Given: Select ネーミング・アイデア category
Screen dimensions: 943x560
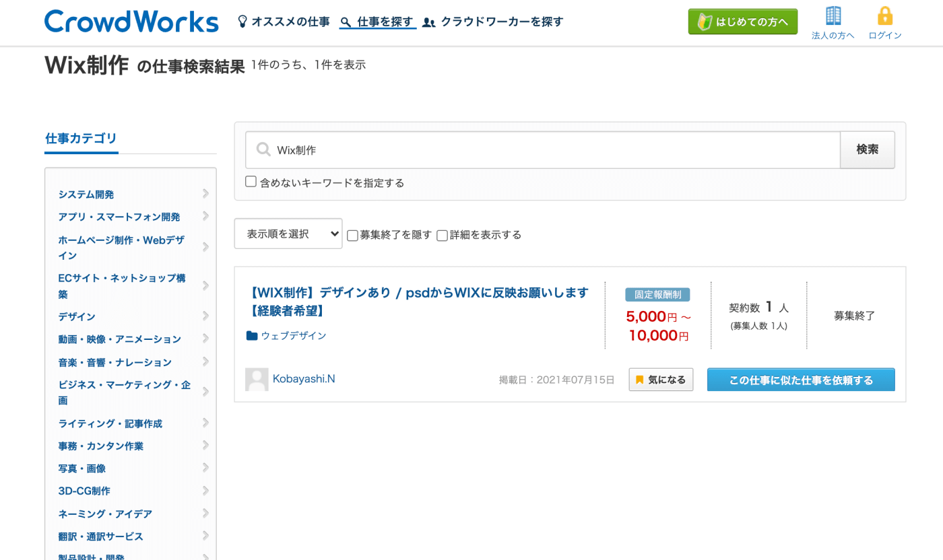Looking at the screenshot, I should 105,514.
